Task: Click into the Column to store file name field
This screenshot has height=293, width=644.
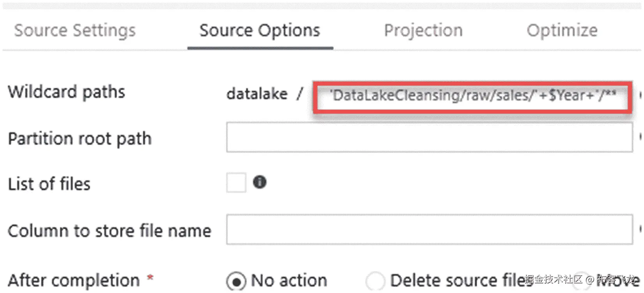Action: coord(429,229)
